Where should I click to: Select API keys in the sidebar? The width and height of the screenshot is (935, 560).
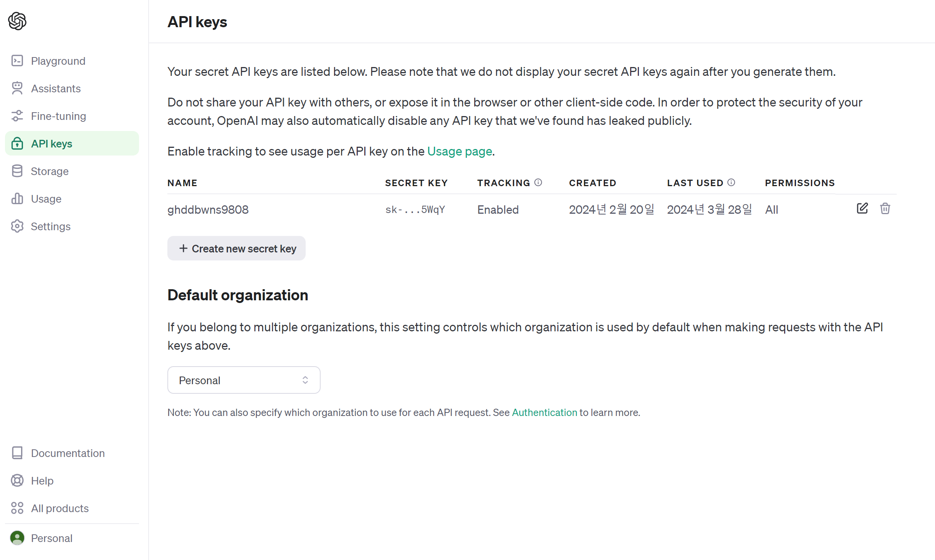point(52,144)
